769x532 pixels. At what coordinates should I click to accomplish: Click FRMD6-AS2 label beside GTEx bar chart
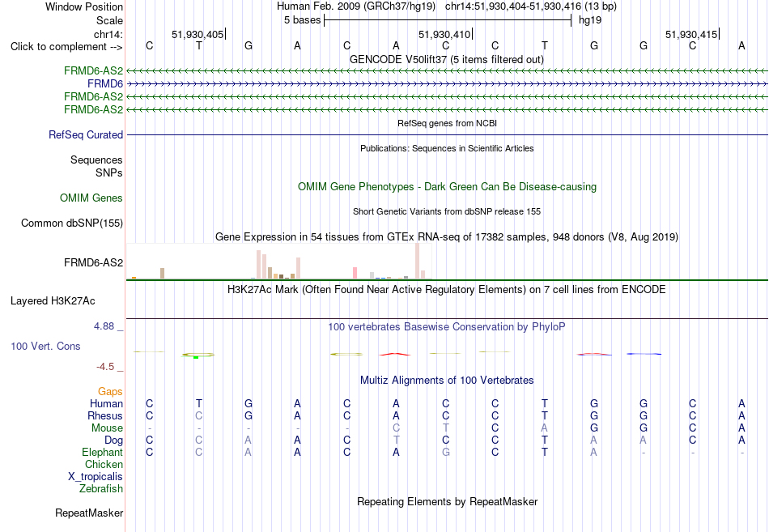click(x=93, y=263)
